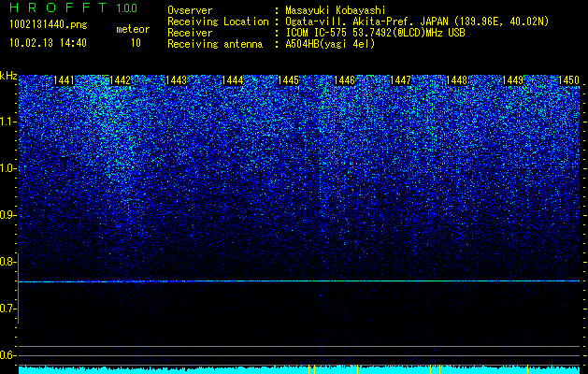Image resolution: width=588 pixels, height=374 pixels.
Task: Click the 1449 time marker
Action: pos(512,80)
